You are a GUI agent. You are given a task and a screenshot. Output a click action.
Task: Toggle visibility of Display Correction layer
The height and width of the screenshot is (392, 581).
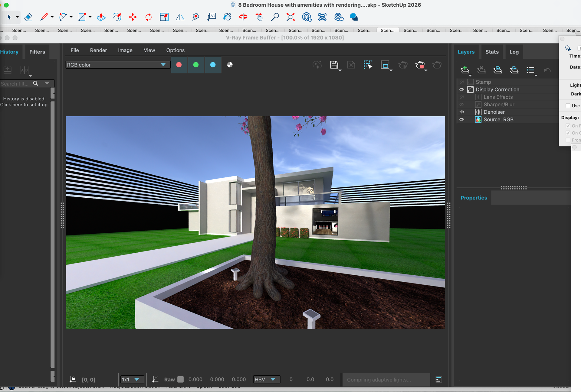pos(462,89)
